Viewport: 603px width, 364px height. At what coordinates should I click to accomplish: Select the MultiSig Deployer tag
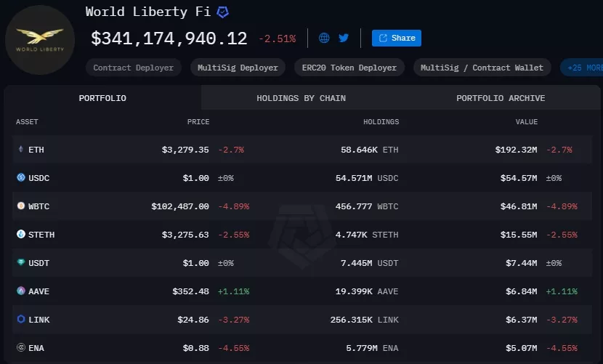(238, 68)
